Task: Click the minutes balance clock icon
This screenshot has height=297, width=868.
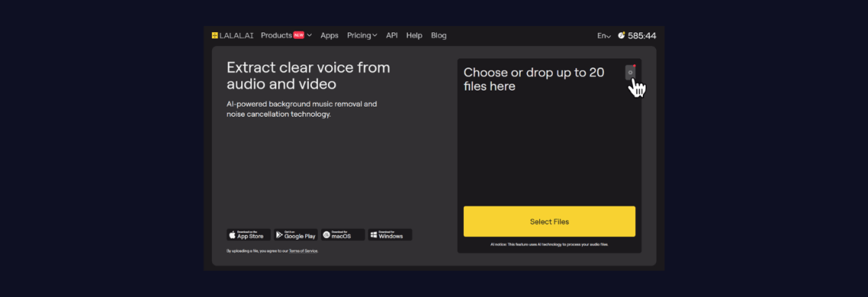Action: pyautogui.click(x=621, y=35)
